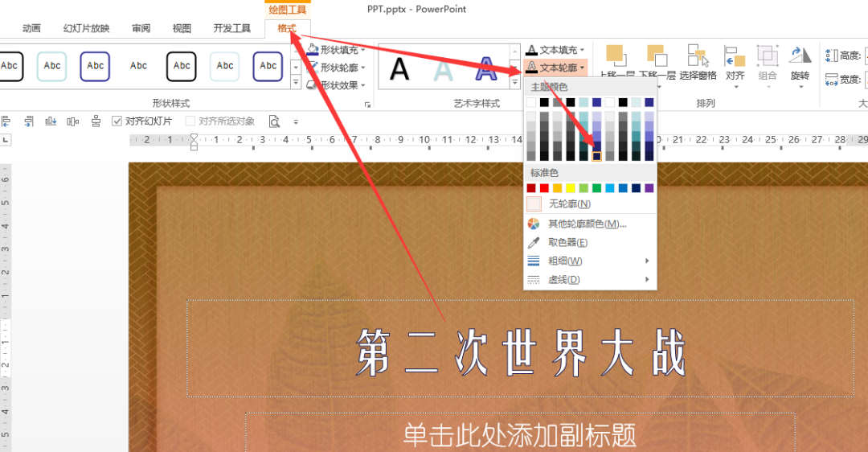Click distribute horizontally icon in quick toolbar
This screenshot has width=868, height=452.
[x=72, y=121]
